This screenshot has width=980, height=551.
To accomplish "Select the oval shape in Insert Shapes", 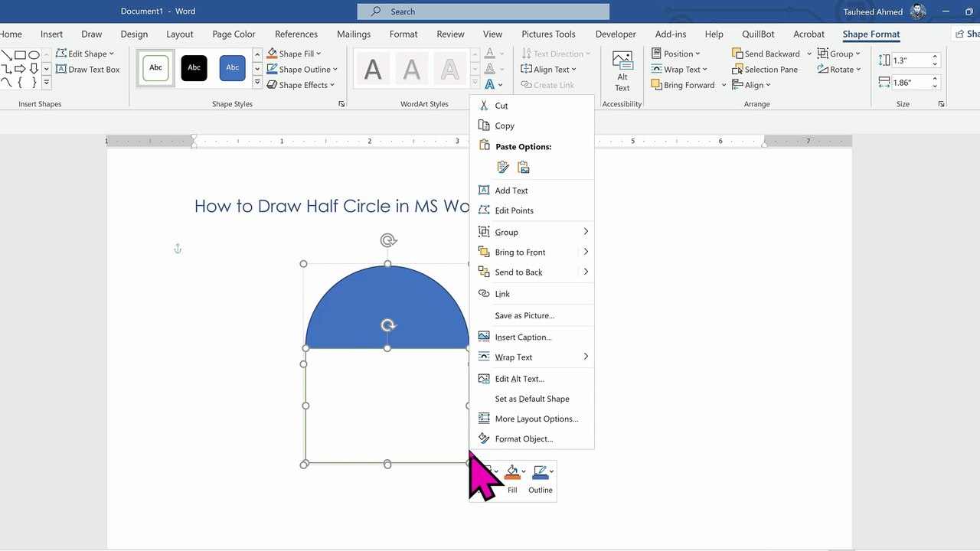I will tap(34, 55).
